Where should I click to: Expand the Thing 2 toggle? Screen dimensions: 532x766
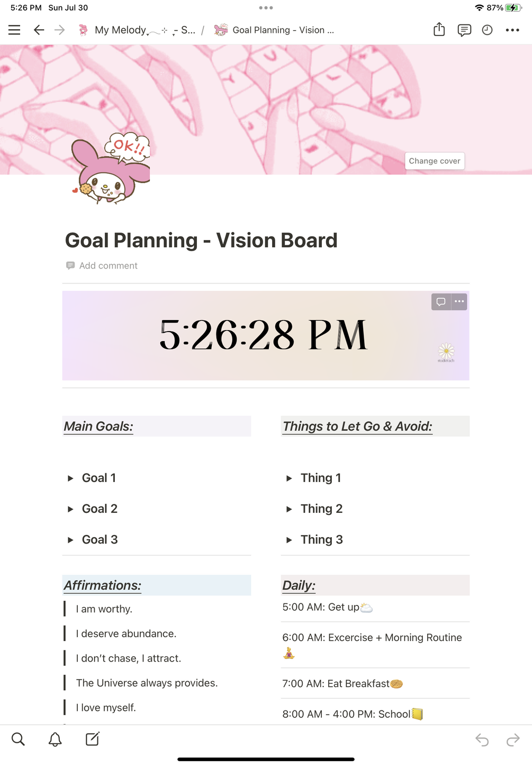click(x=289, y=509)
